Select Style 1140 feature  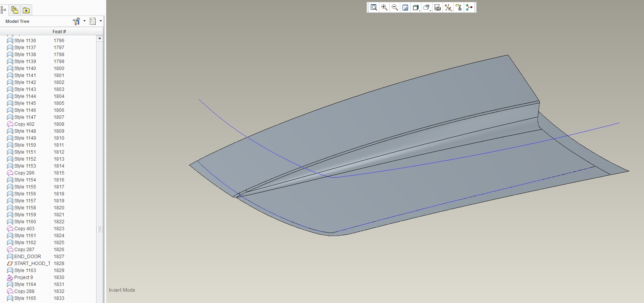click(25, 68)
